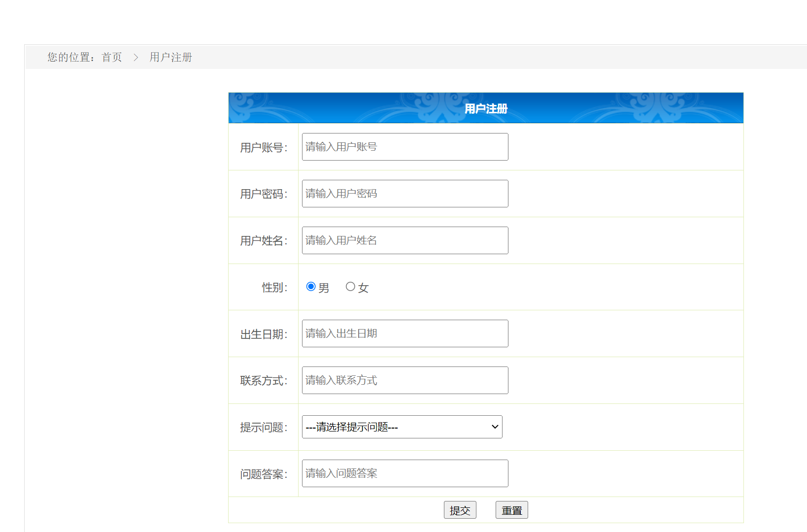Viewport: 807px width, 532px height.
Task: Choose the 女 gender radio button
Action: tap(350, 287)
